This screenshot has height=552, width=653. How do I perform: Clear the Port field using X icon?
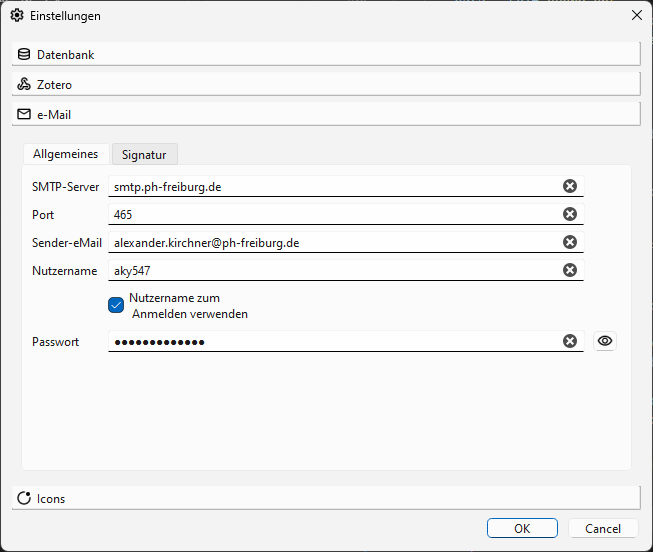tap(569, 214)
